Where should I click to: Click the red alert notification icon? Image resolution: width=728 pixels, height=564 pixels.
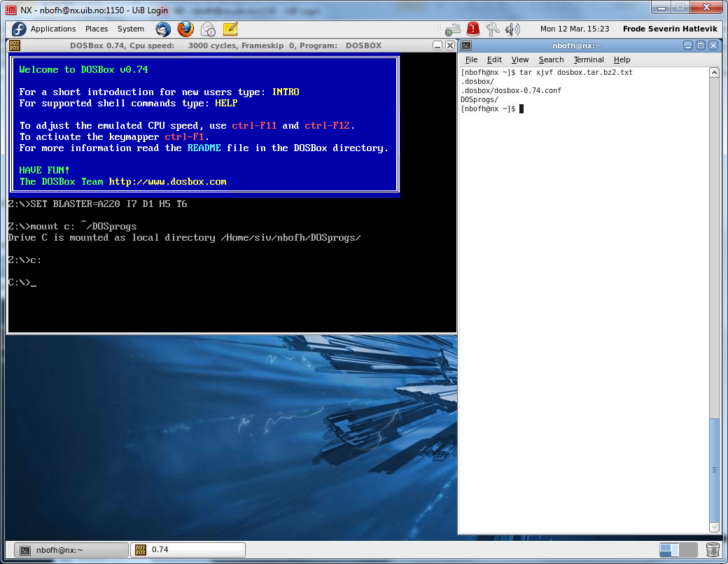pos(473,29)
